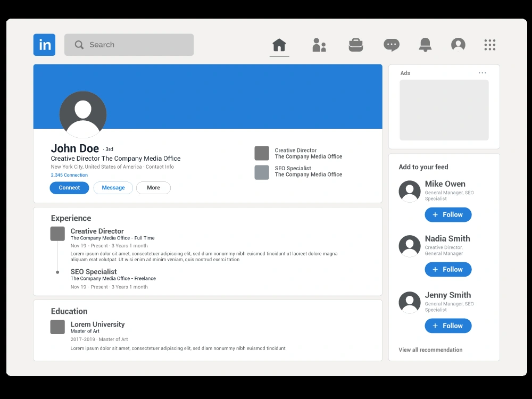Click John Doe's large profile picture
Viewport: 532px width, 399px height.
pos(83,115)
